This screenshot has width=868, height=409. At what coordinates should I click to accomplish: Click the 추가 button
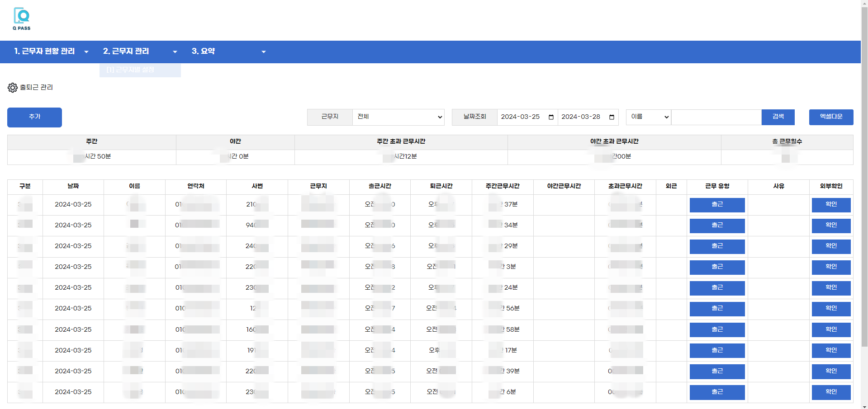(34, 118)
